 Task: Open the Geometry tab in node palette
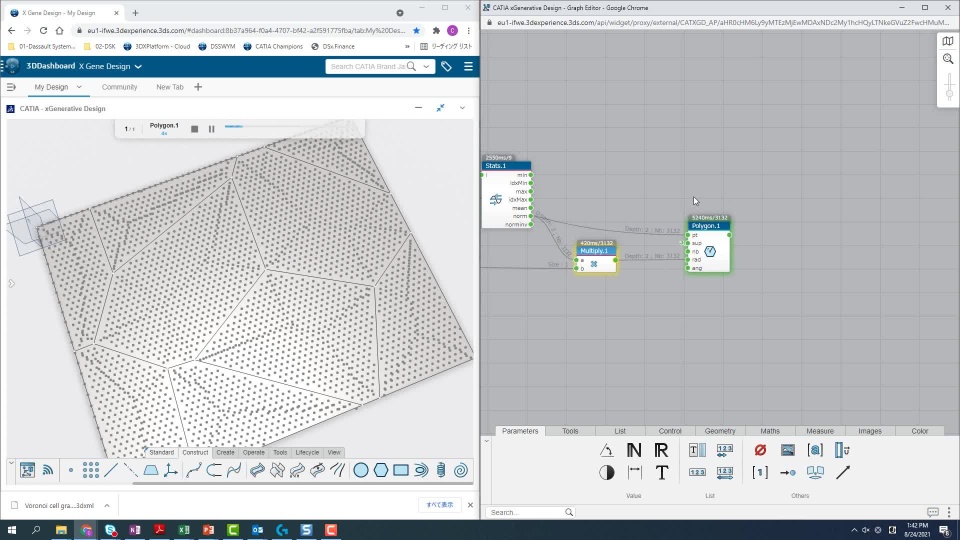[x=720, y=431]
